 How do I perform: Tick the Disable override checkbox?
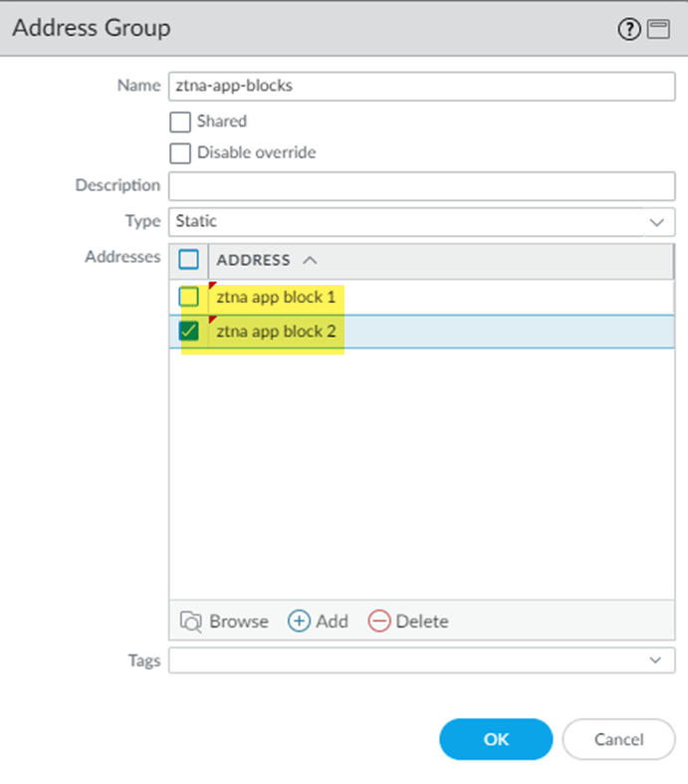180,153
